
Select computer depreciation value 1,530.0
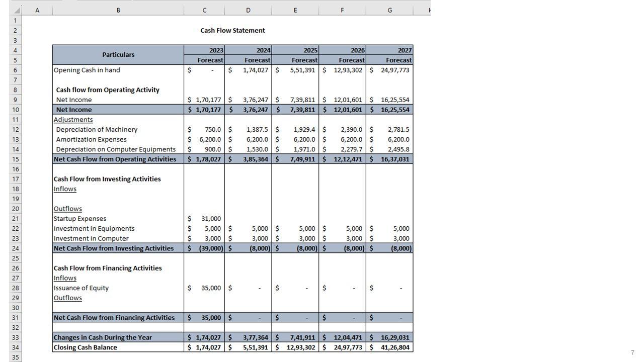248,149
